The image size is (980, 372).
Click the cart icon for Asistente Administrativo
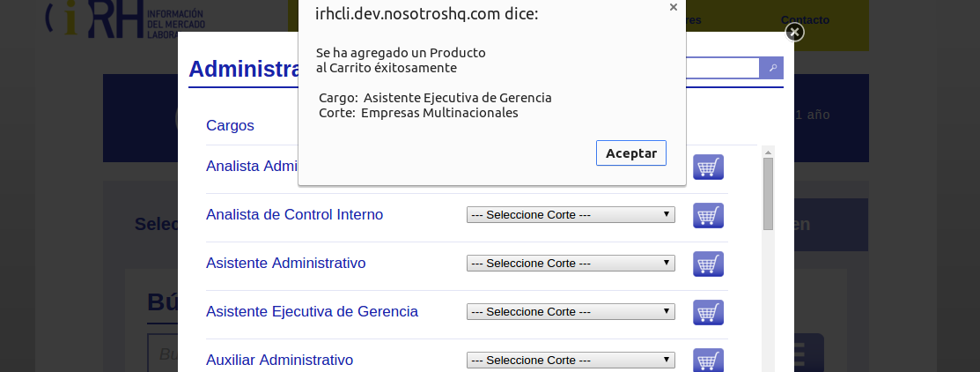pyautogui.click(x=708, y=264)
